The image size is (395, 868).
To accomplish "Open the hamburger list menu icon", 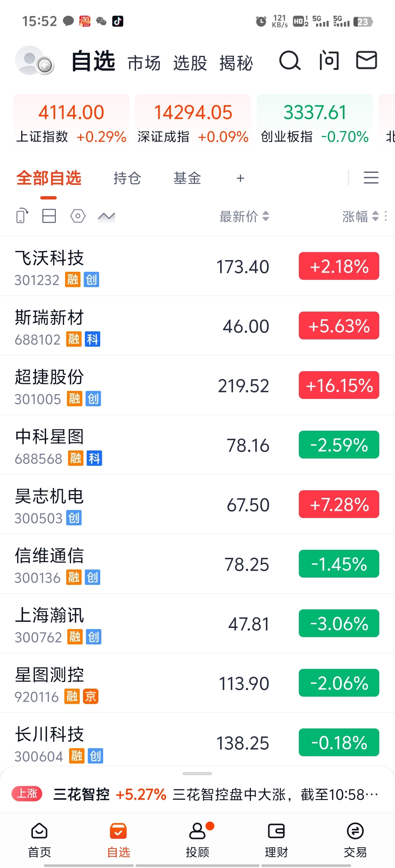I will point(371,178).
